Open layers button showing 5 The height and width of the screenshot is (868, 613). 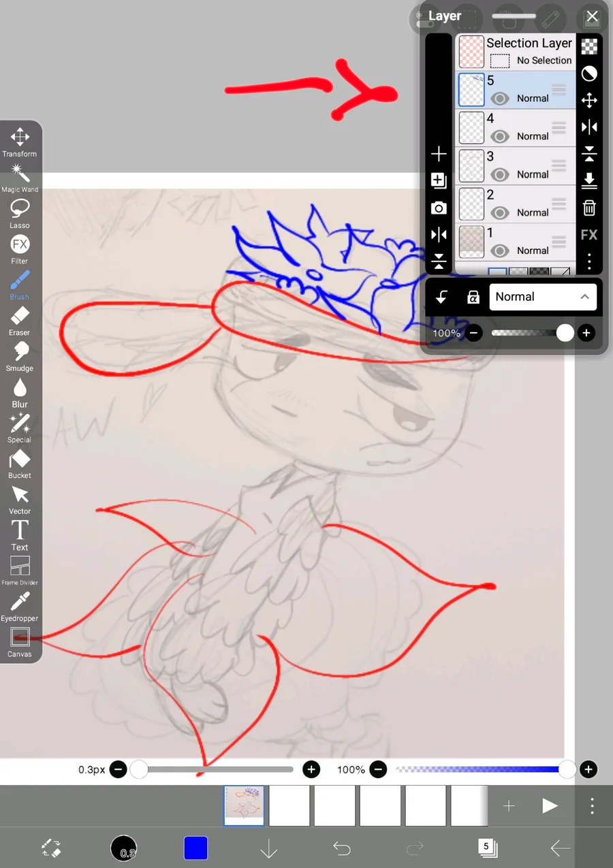(x=488, y=848)
